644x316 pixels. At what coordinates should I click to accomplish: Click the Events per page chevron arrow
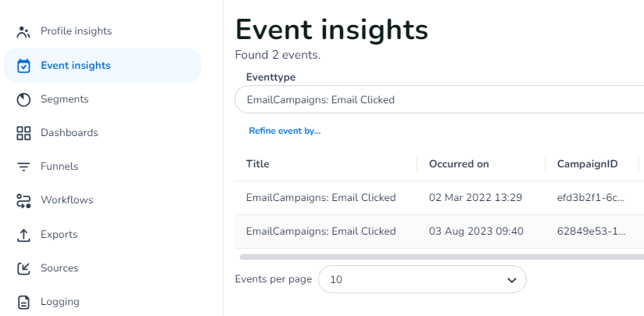tap(512, 280)
